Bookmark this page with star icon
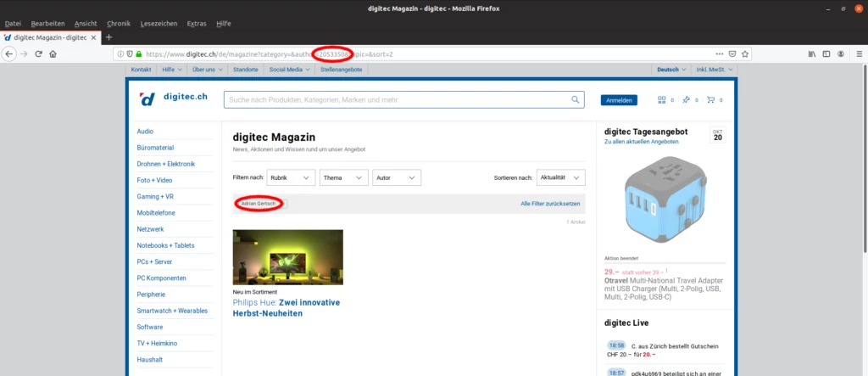The height and width of the screenshot is (376, 868). coord(745,54)
